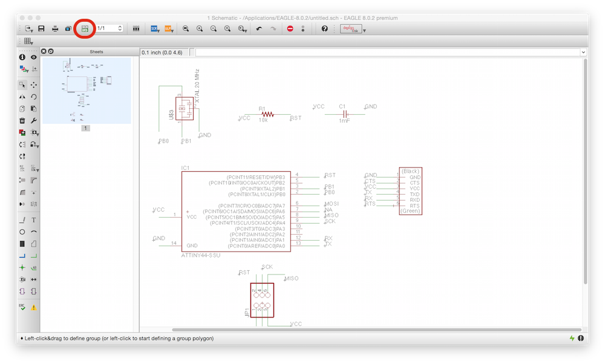
Task: Undo the last action
Action: [259, 28]
